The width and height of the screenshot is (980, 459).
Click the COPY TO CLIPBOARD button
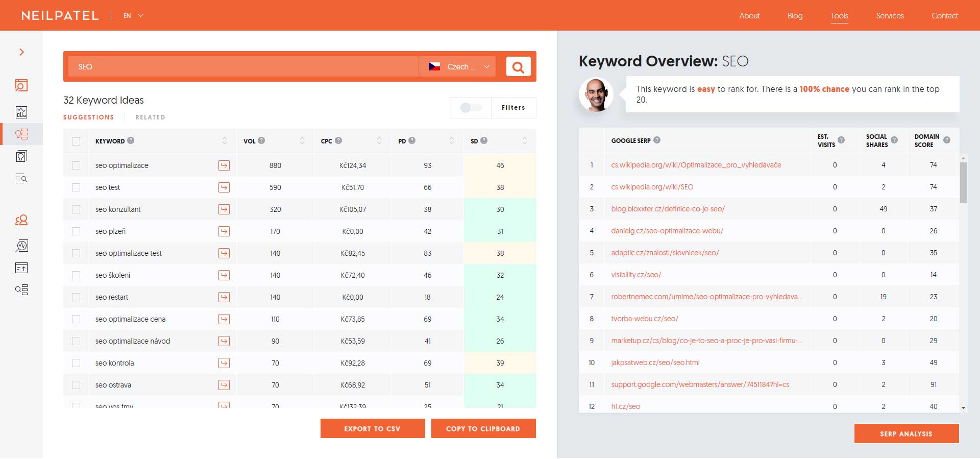pyautogui.click(x=483, y=428)
